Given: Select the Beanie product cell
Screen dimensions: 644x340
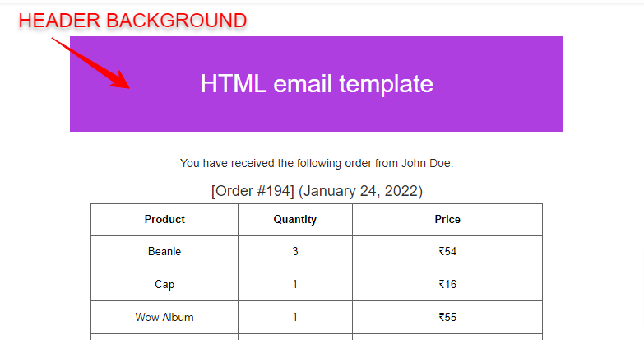Looking at the screenshot, I should pyautogui.click(x=164, y=252).
